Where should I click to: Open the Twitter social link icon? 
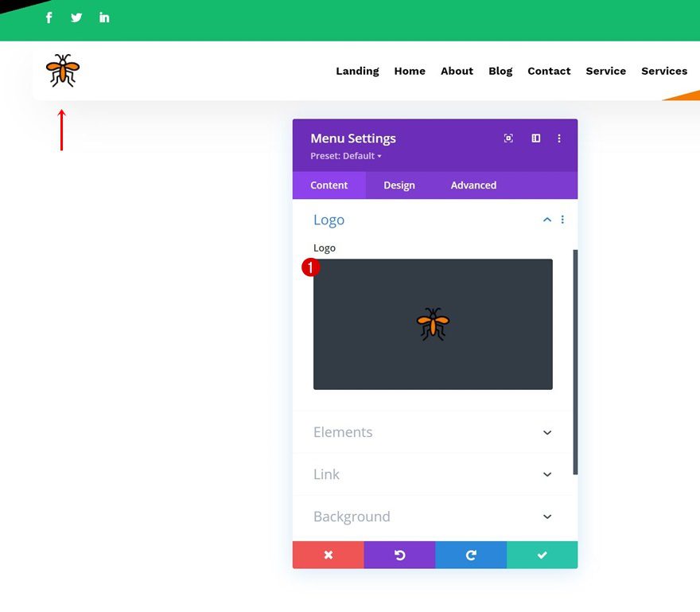pos(76,18)
